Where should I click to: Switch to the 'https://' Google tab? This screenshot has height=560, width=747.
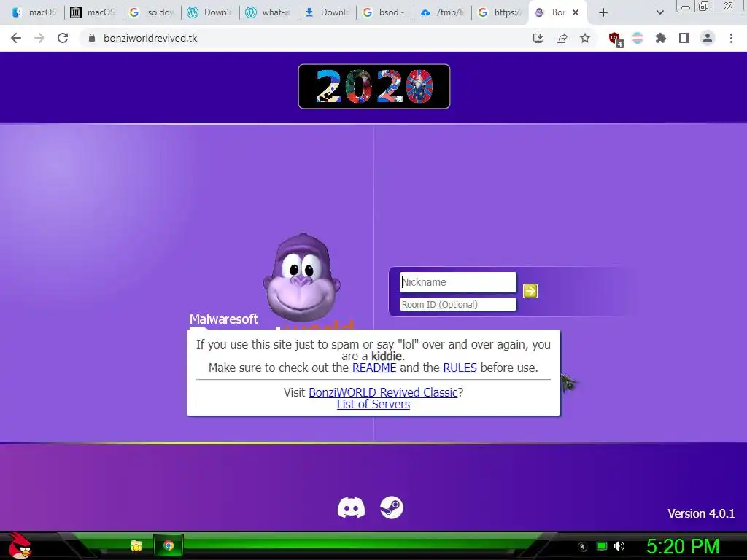500,12
